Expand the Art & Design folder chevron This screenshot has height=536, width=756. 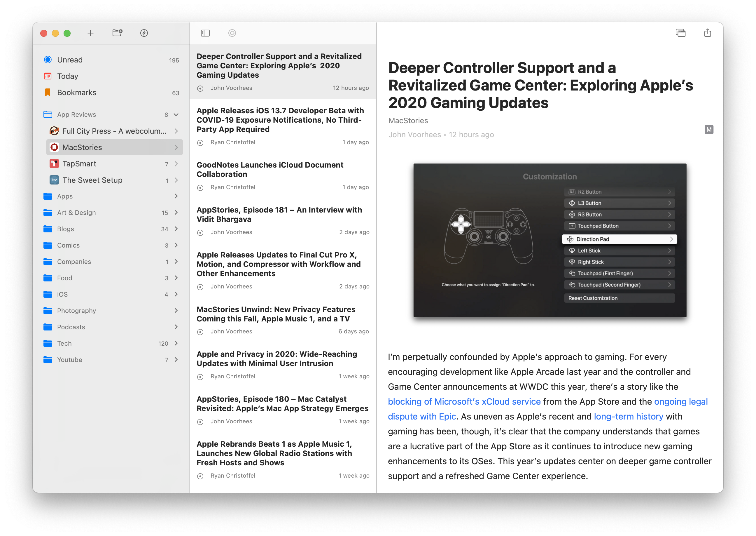[176, 213]
